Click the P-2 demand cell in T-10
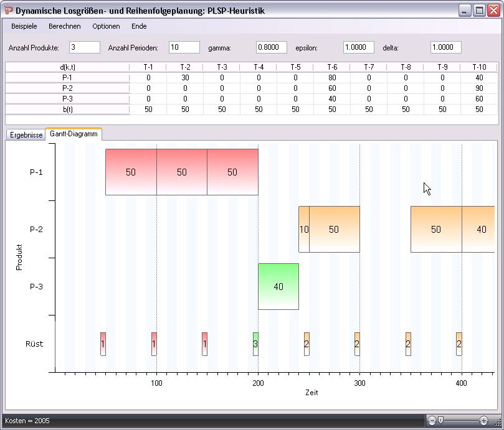Screen dimensions: 504x430 [x=478, y=88]
